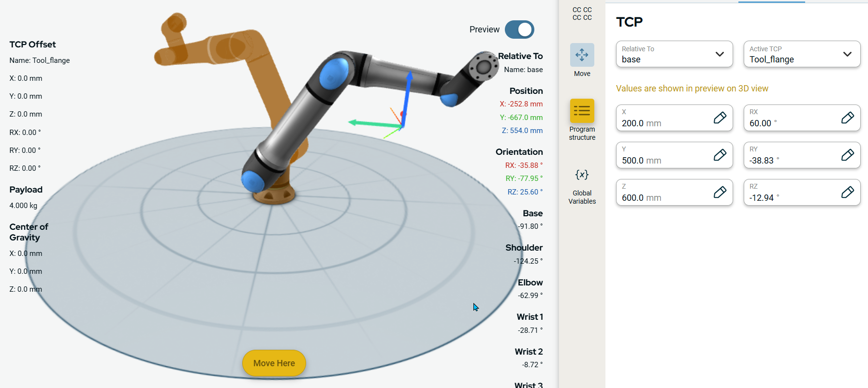Click the pencil icon for RZ value

tap(847, 193)
